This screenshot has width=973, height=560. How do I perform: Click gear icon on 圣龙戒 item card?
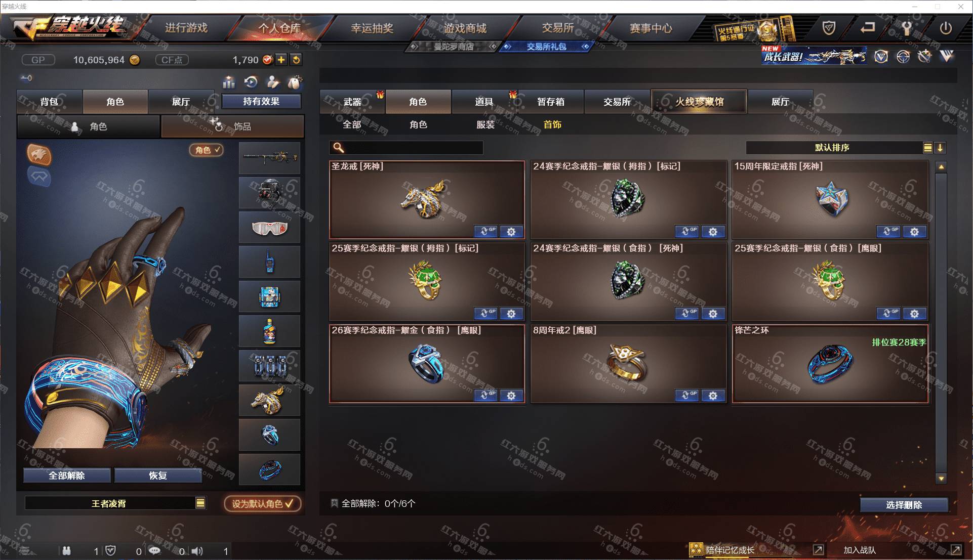[x=511, y=232]
